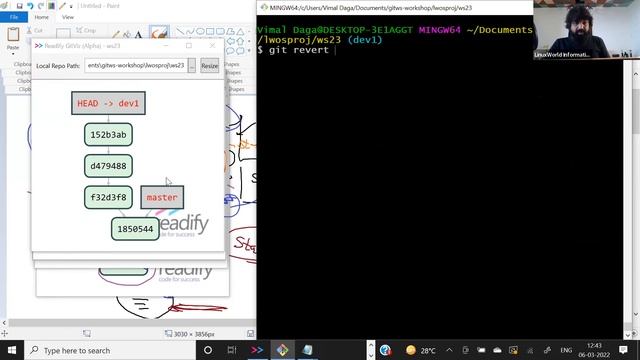
Task: Select the Pencil tool in Paint
Action: coord(117,35)
